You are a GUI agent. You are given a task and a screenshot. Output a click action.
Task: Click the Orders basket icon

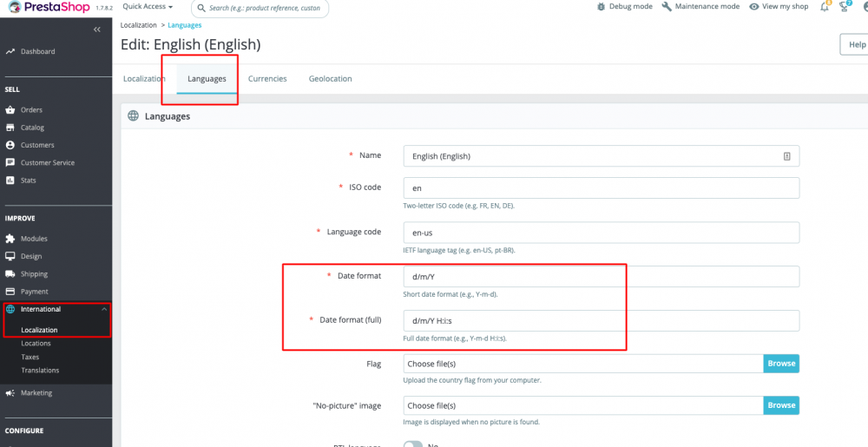click(10, 109)
